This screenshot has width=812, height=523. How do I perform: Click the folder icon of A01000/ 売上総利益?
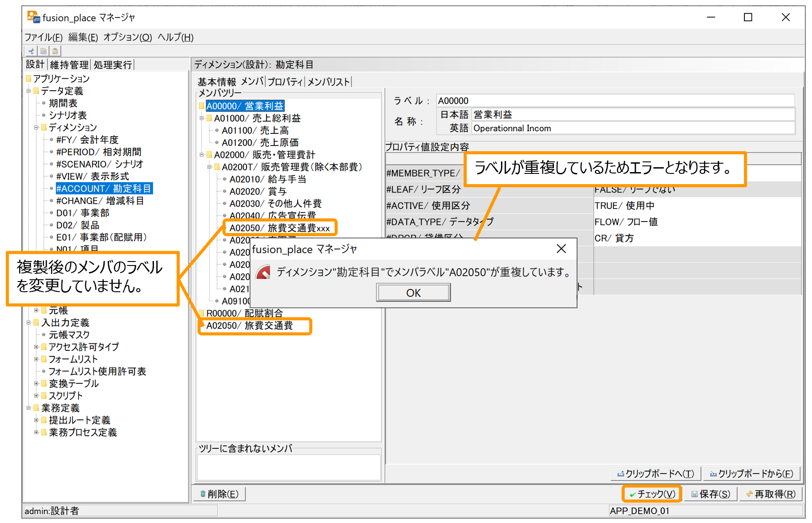[x=210, y=118]
